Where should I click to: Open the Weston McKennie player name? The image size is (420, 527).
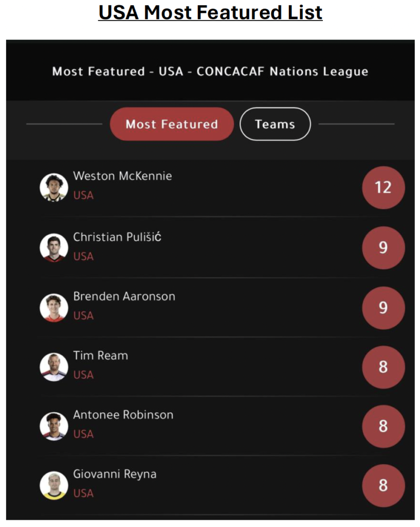click(122, 176)
